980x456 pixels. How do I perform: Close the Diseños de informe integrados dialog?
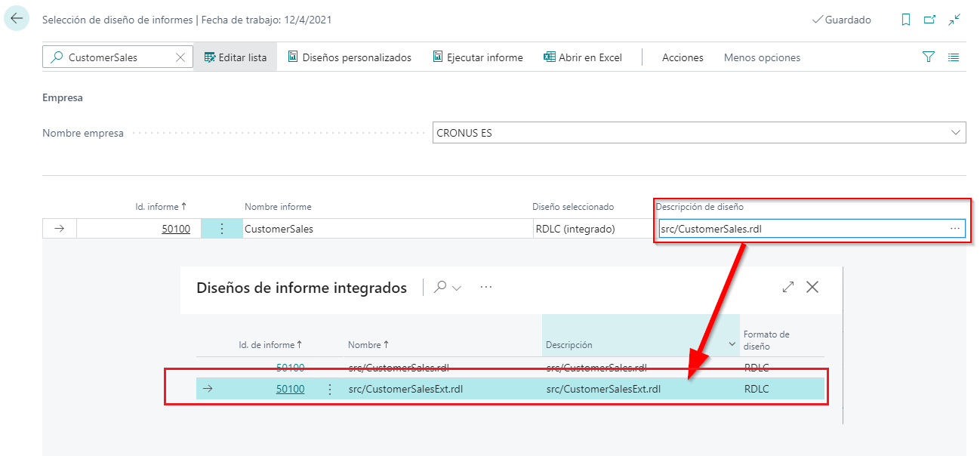click(x=812, y=287)
